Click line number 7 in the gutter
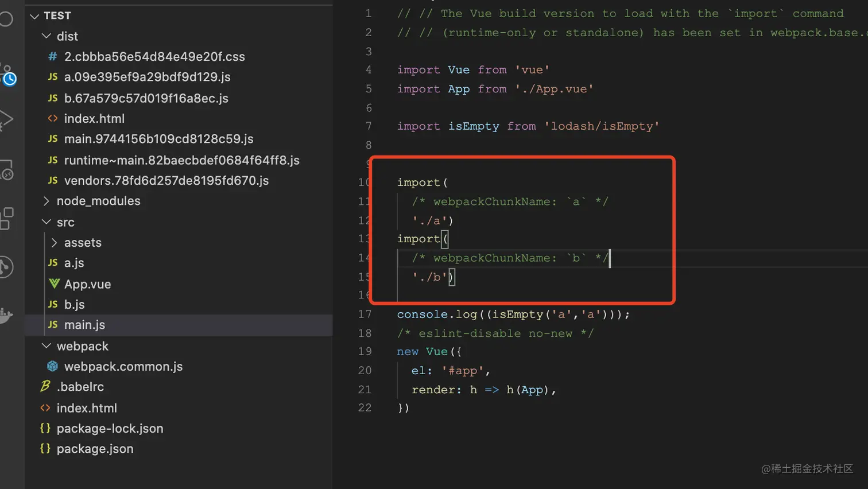 [369, 126]
